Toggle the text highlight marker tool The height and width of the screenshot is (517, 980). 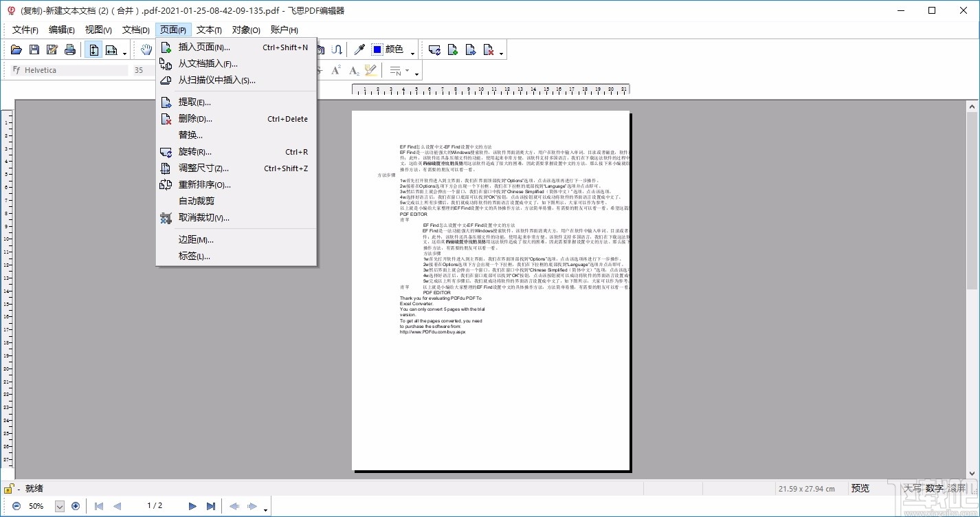(x=371, y=70)
